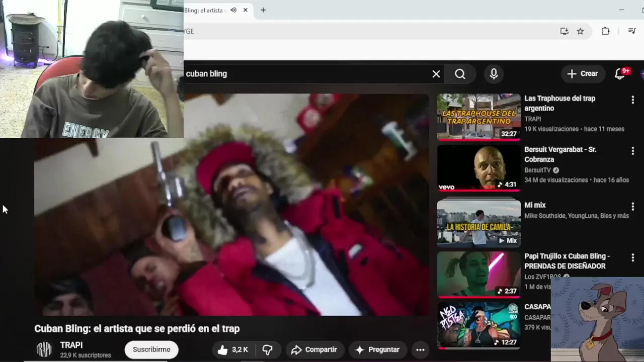Open a new browser tab

263,10
